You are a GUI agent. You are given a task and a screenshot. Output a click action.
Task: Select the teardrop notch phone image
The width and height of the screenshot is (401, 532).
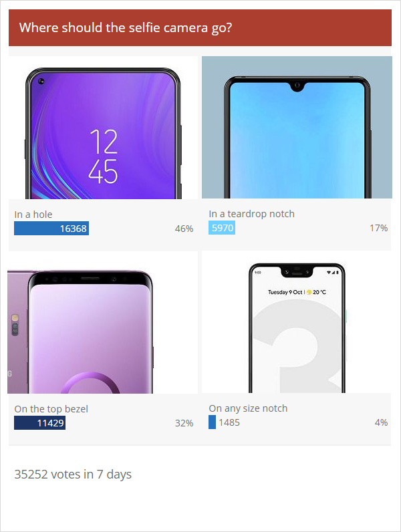297,127
